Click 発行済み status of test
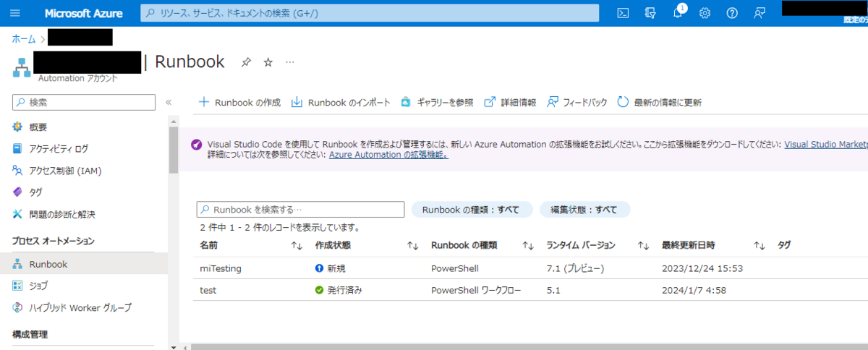Viewport: 868px width, 350px height. click(339, 291)
